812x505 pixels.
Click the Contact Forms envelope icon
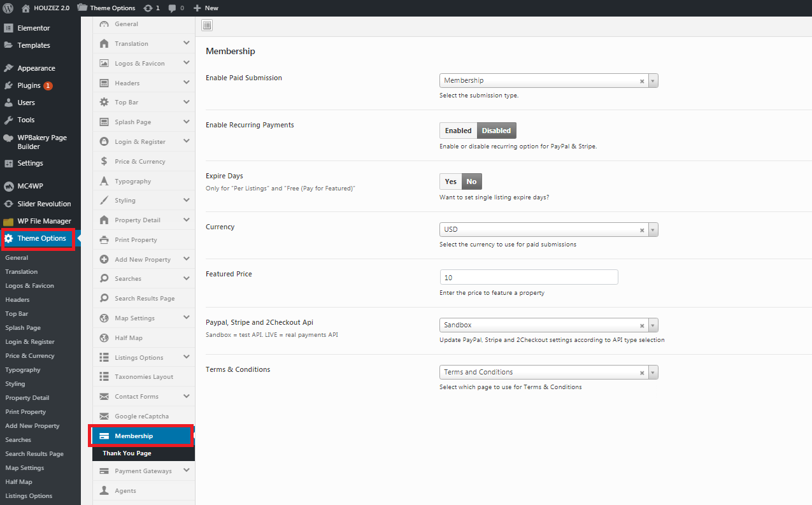tap(104, 396)
